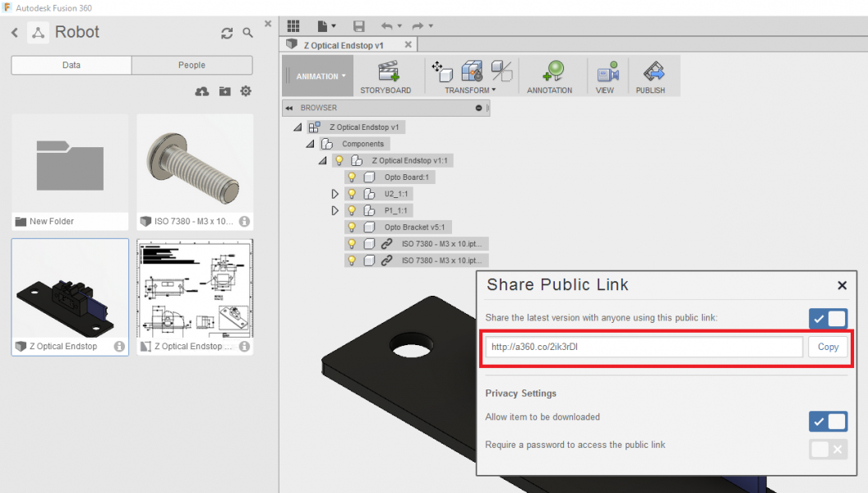The width and height of the screenshot is (868, 493).
Task: Expand the U2_1:1 tree node
Action: point(335,194)
